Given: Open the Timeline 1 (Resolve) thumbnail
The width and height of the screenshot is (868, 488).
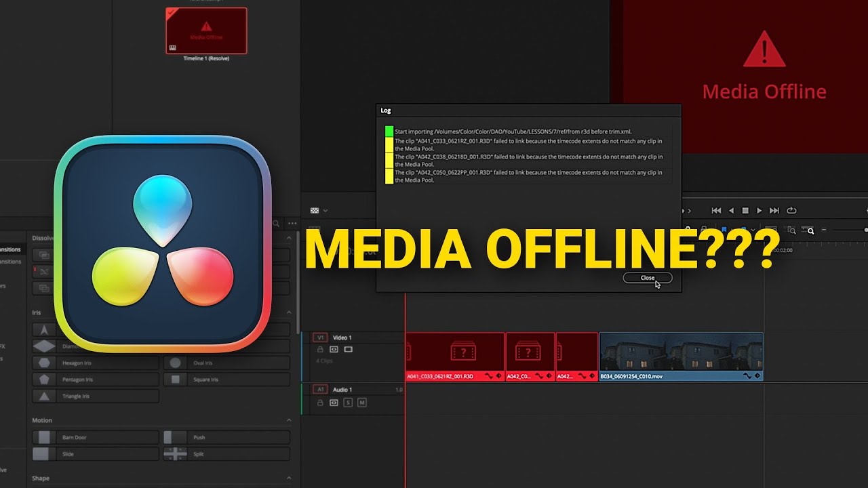Looking at the screenshot, I should (x=207, y=30).
